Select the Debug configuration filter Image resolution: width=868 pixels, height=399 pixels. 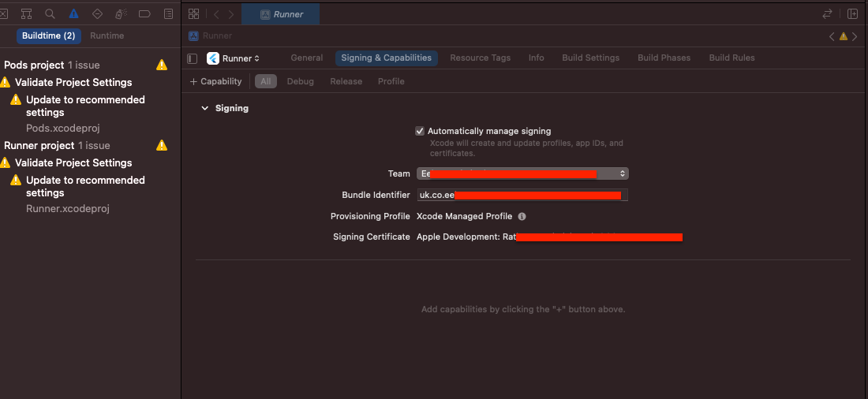[x=300, y=81]
